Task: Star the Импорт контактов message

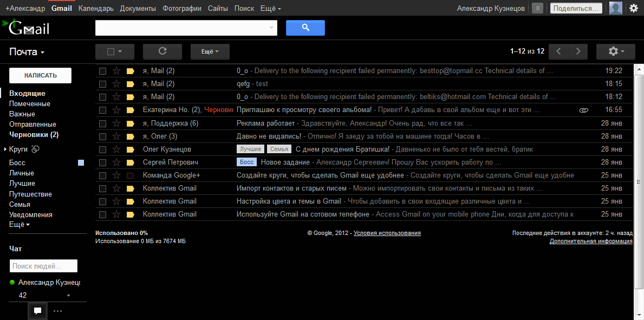Action: click(116, 188)
